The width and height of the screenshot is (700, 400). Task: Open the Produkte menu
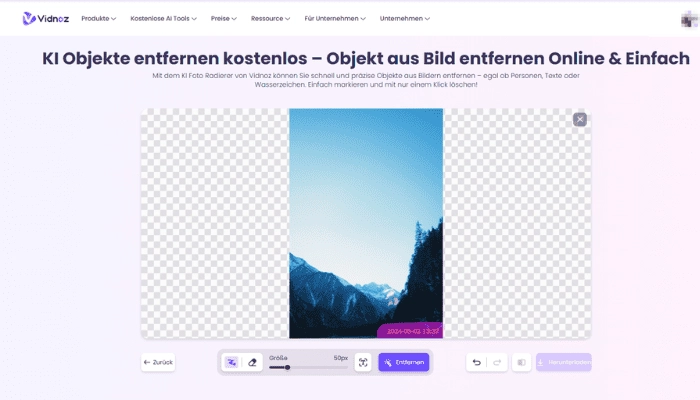click(98, 18)
